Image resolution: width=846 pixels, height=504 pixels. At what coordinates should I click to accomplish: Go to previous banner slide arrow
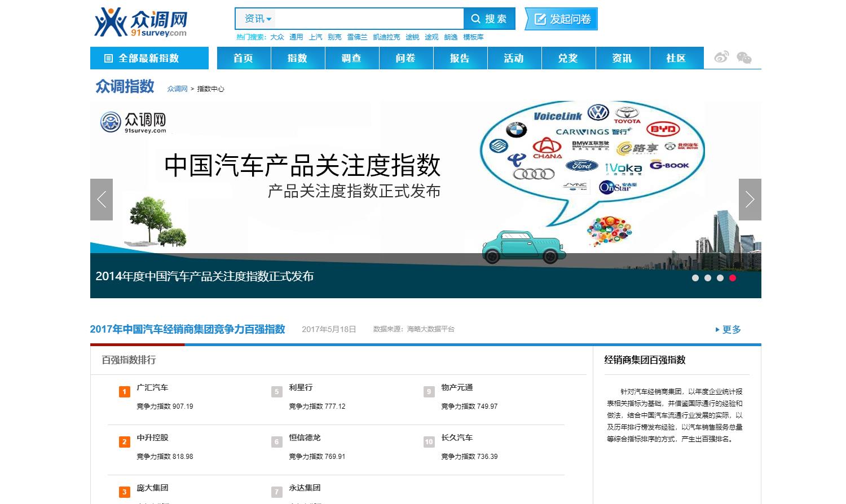point(102,200)
